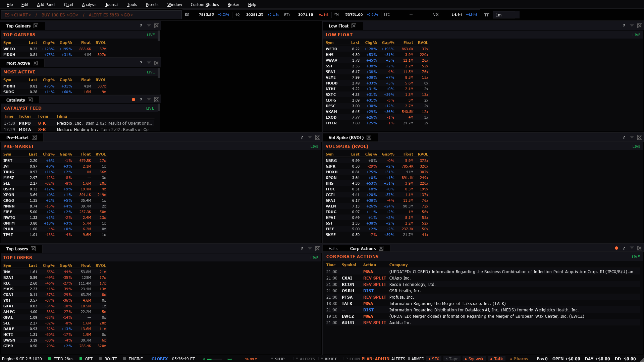
Task: Open the Broker menu
Action: coord(233,4)
